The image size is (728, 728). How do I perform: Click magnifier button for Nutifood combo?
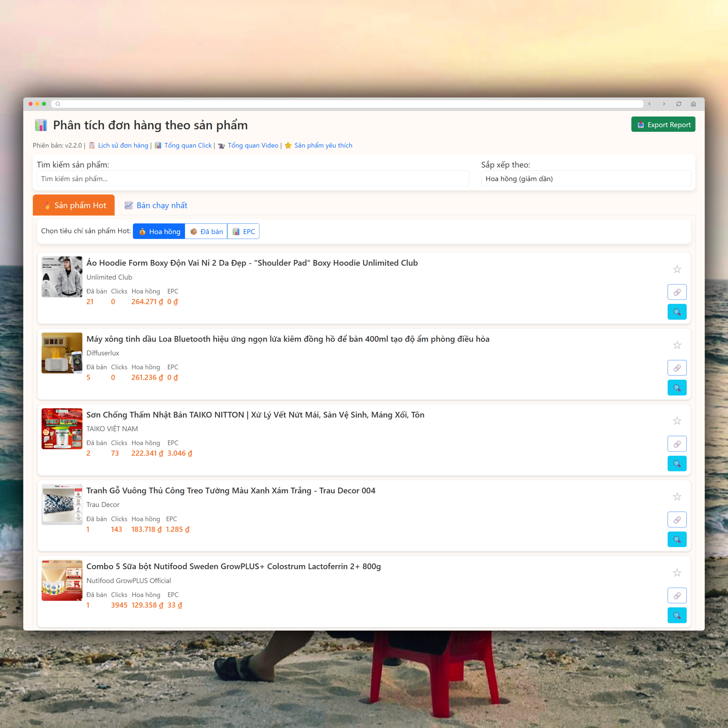pos(677,615)
